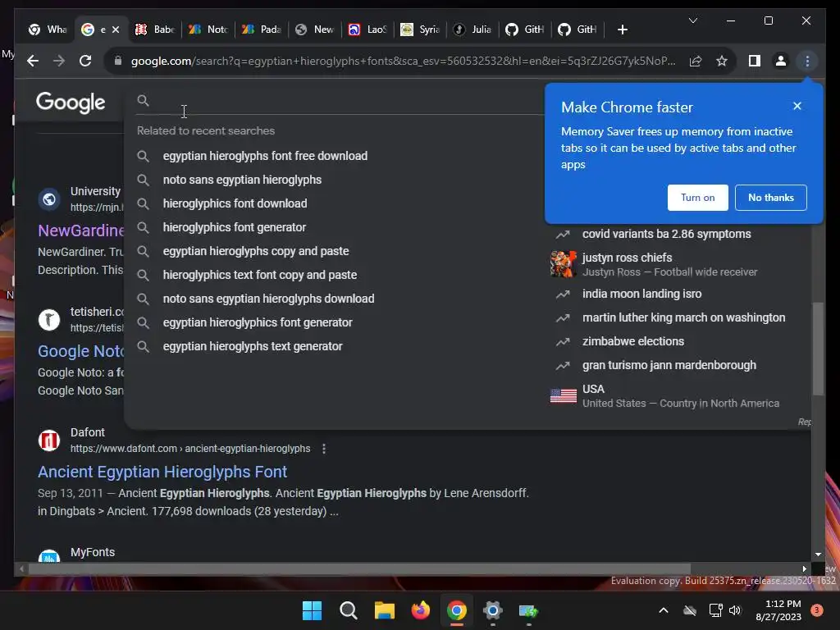This screenshot has height=630, width=840.
Task: Select suggestion hieroglyphics font download
Action: (235, 203)
